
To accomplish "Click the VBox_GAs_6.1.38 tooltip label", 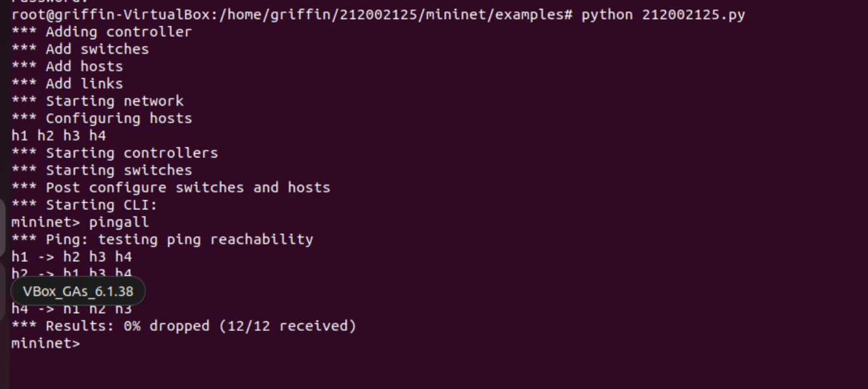I will pos(78,292).
